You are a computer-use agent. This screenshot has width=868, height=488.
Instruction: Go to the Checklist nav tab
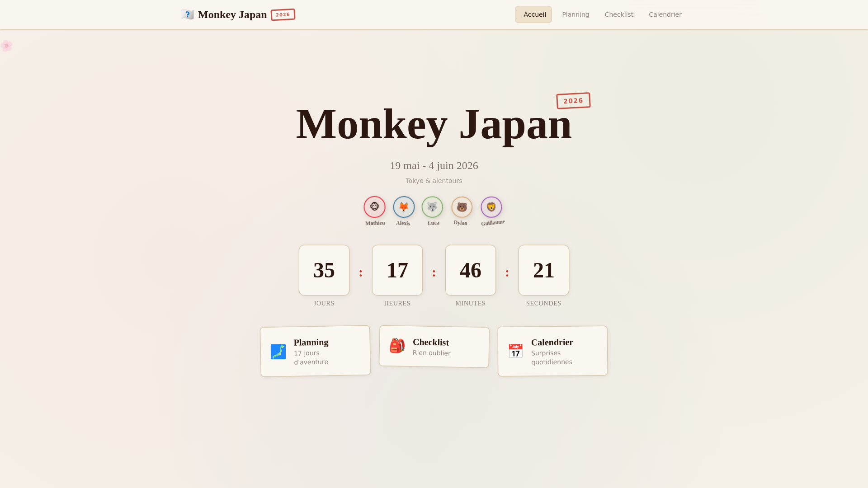(619, 14)
